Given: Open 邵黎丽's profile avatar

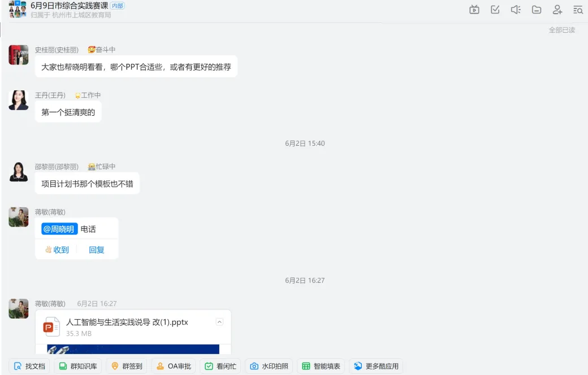Looking at the screenshot, I should pyautogui.click(x=18, y=172).
